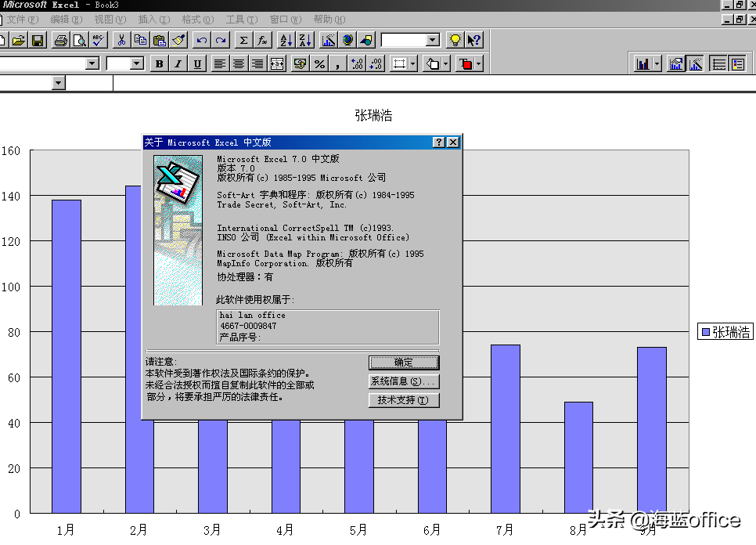Apply Comma Style formatting
The image size is (756, 545).
click(338, 63)
